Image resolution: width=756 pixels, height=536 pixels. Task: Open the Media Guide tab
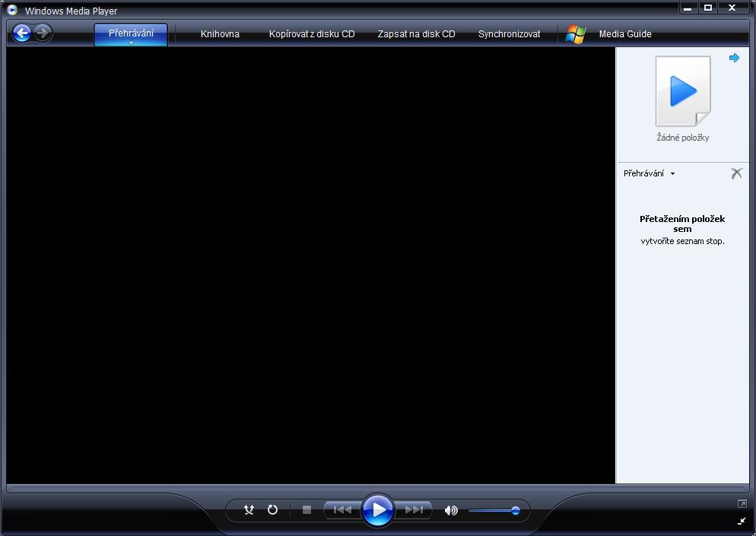[x=625, y=33]
